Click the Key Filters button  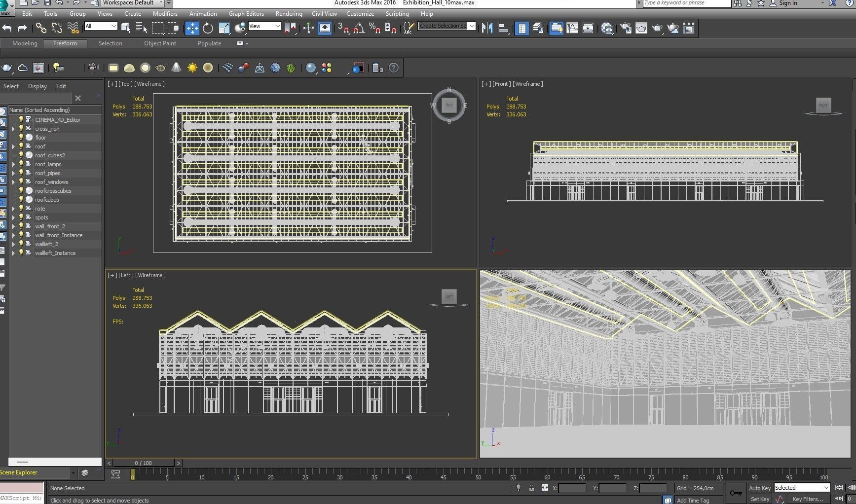[x=808, y=499]
